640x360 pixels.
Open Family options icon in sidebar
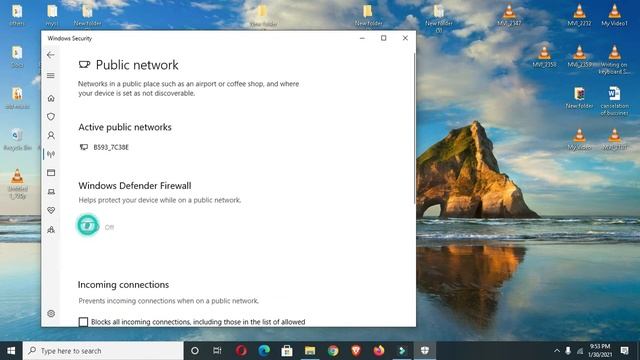(51, 229)
